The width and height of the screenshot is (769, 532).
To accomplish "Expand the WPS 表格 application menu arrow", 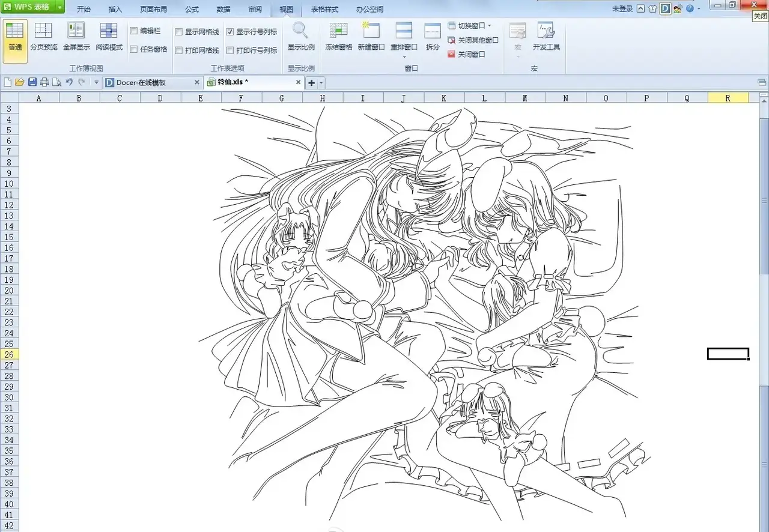I will click(60, 8).
